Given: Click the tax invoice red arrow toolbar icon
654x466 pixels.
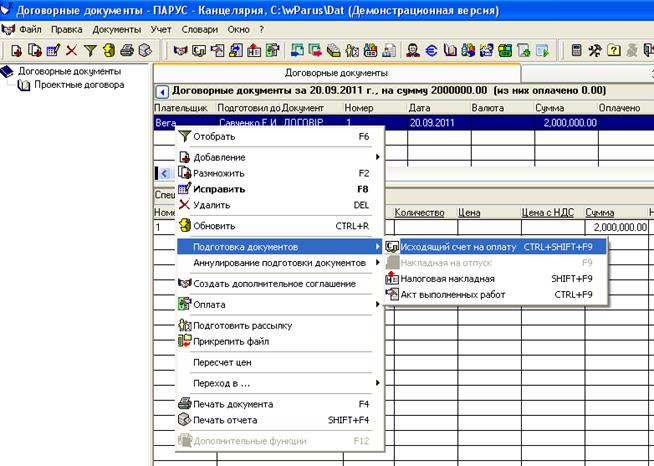Looking at the screenshot, I should click(x=254, y=50).
